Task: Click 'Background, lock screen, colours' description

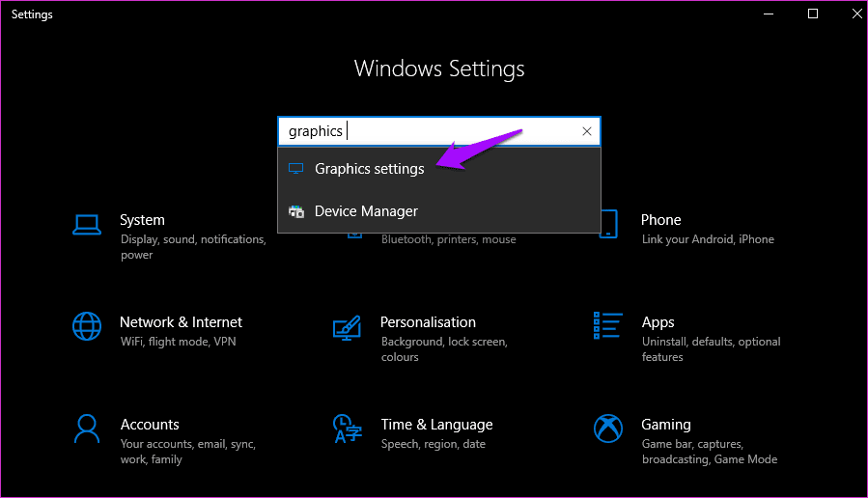Action: pos(444,349)
